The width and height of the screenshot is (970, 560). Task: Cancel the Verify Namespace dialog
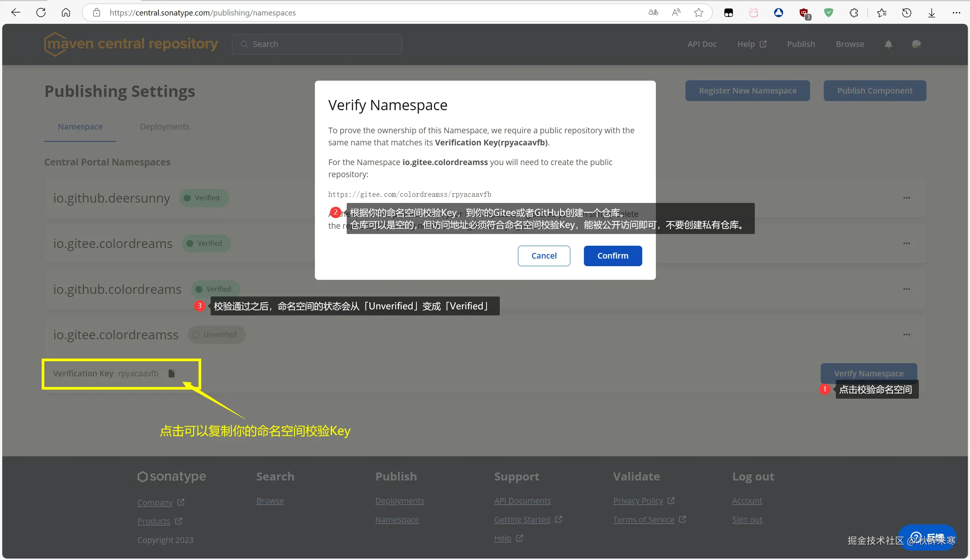(544, 256)
